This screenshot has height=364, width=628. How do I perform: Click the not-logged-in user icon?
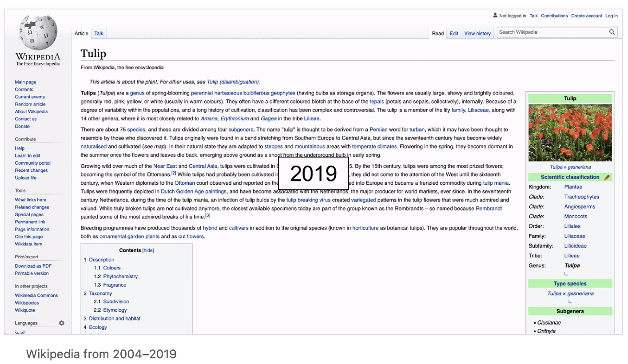(x=495, y=16)
